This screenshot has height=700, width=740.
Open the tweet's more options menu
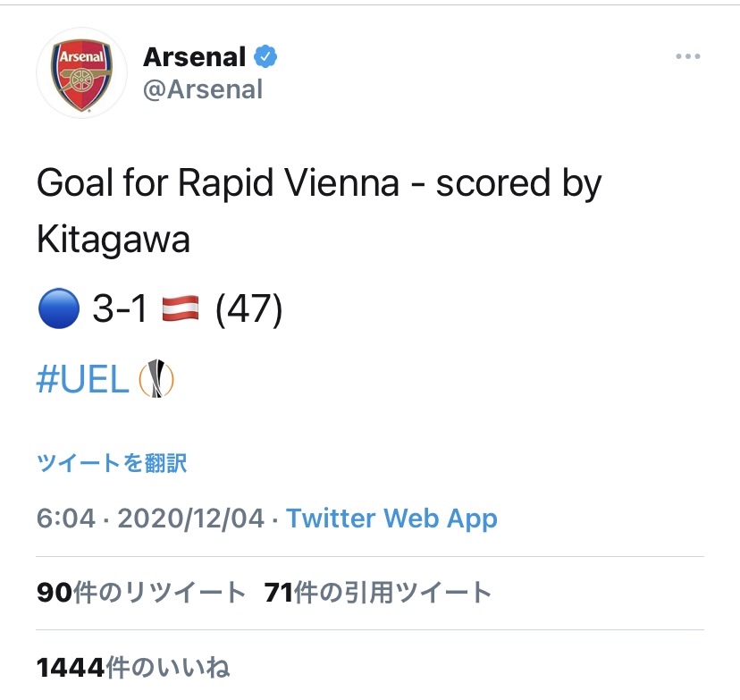687,56
